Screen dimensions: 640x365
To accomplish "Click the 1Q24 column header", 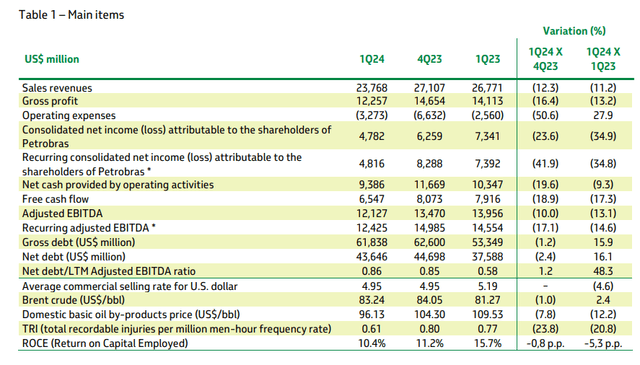I will [x=372, y=59].
